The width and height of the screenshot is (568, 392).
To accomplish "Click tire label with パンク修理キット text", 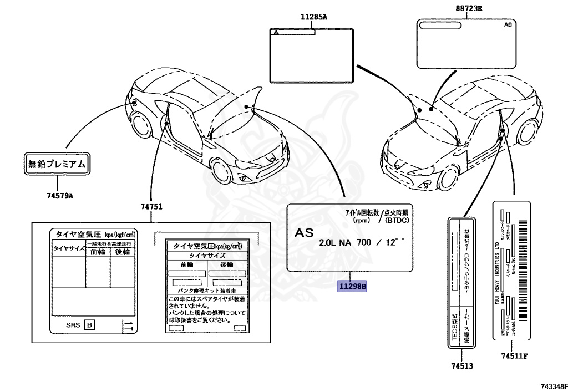I will click(206, 286).
